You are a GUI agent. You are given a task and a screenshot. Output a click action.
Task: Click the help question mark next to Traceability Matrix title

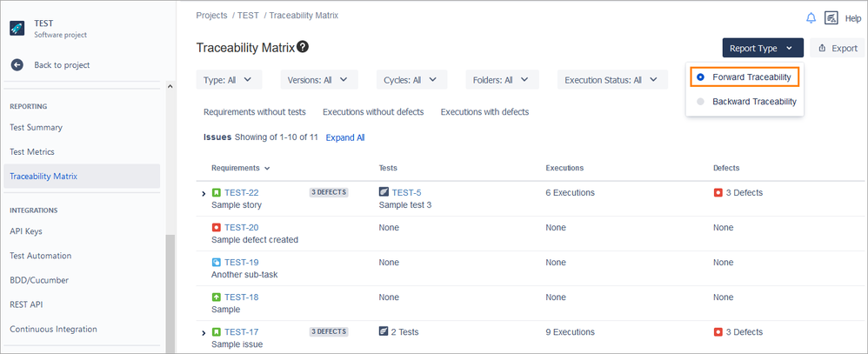click(303, 47)
